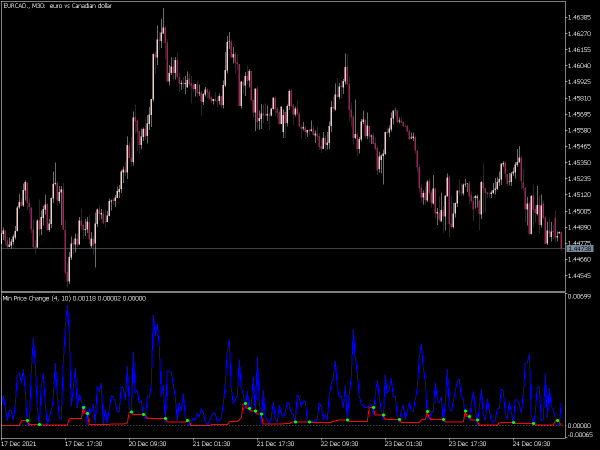Select the current price tag 1.44738

click(579, 249)
